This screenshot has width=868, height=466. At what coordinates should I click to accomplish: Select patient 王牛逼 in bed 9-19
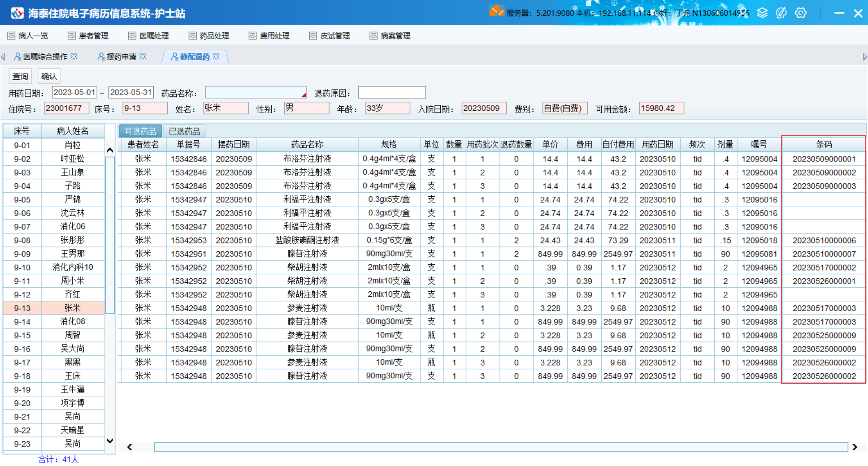click(54, 390)
